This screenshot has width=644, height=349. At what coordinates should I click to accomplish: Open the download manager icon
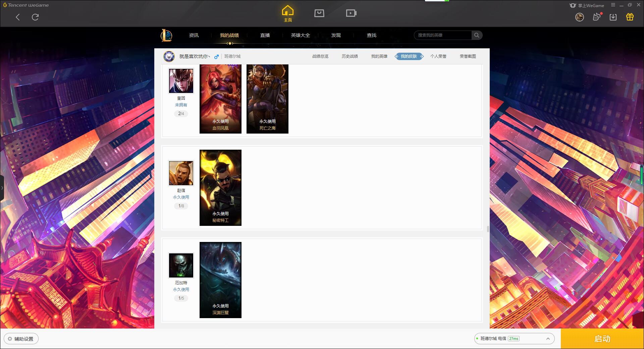point(613,17)
